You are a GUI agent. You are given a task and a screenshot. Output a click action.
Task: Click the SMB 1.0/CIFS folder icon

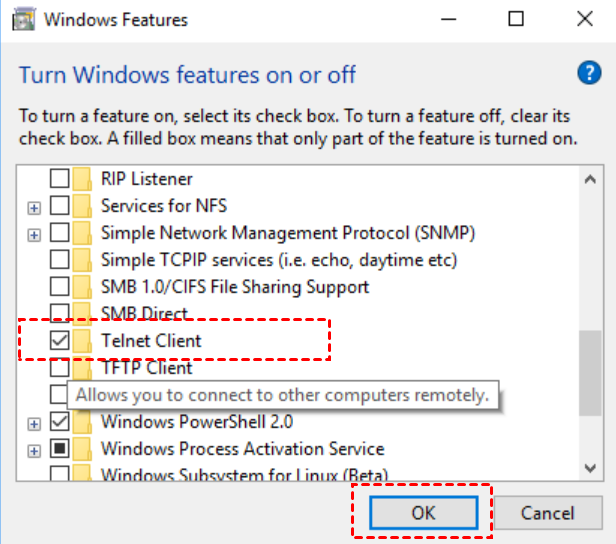(x=84, y=287)
